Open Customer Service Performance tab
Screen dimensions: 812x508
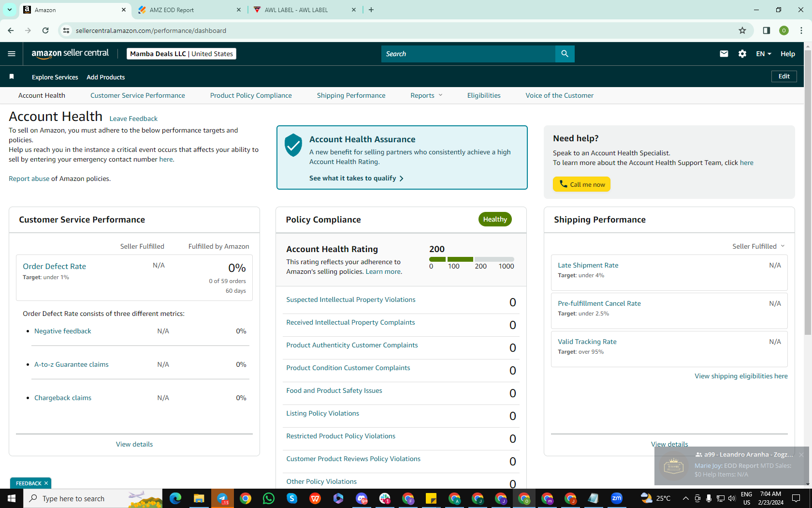click(138, 95)
